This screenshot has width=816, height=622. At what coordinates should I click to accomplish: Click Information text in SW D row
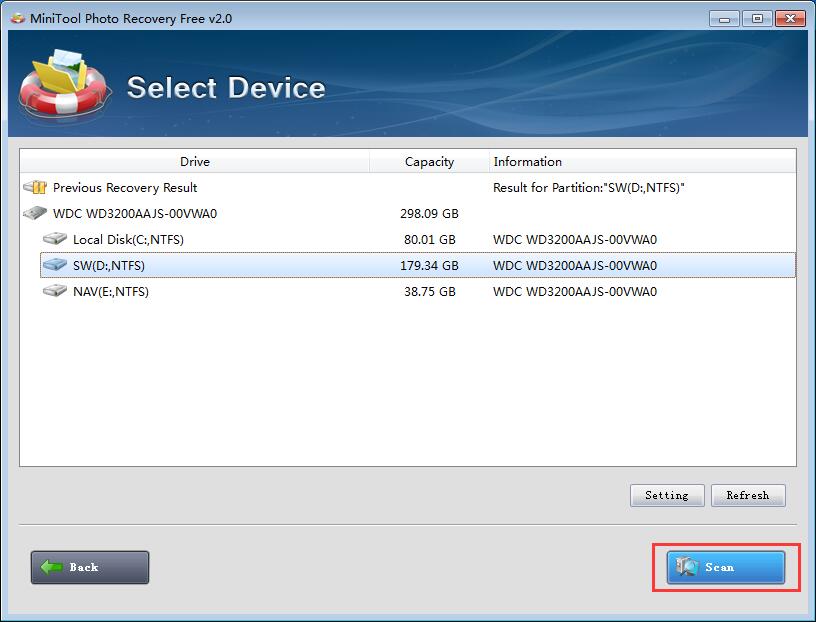pos(575,265)
